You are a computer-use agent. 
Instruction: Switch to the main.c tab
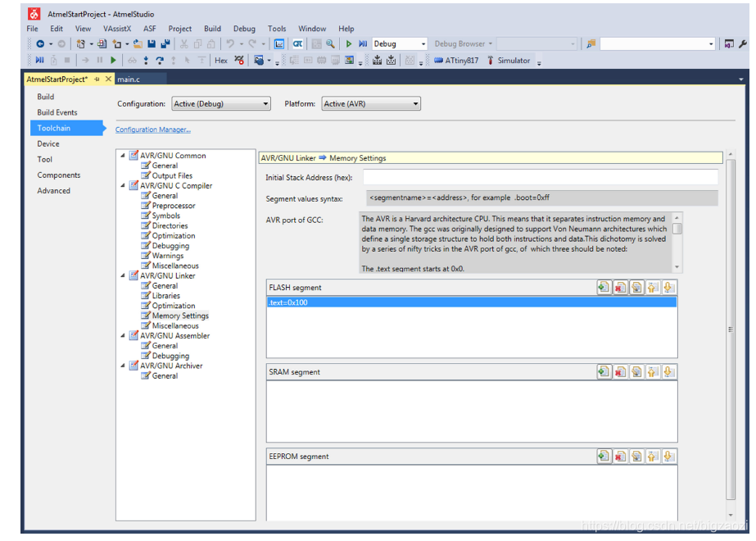pyautogui.click(x=140, y=80)
